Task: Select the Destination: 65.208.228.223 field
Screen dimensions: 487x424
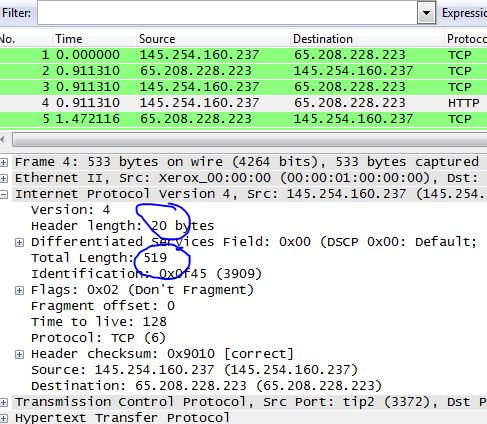Action: 206,386
